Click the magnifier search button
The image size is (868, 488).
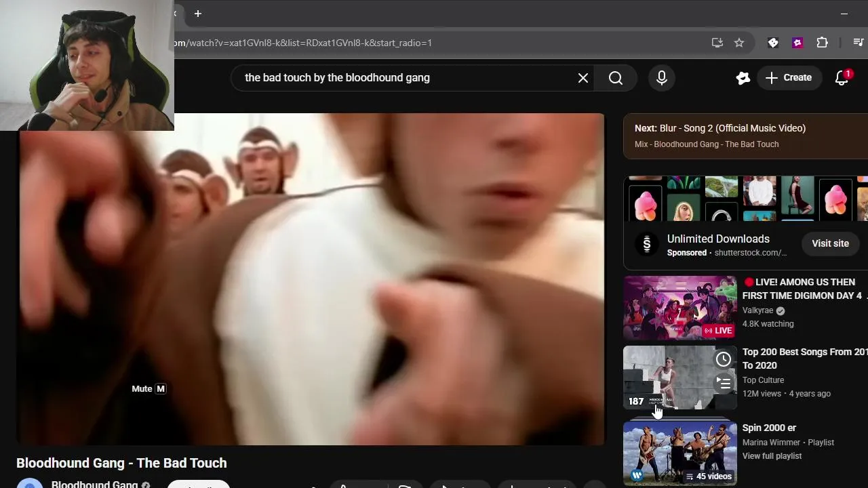point(616,78)
